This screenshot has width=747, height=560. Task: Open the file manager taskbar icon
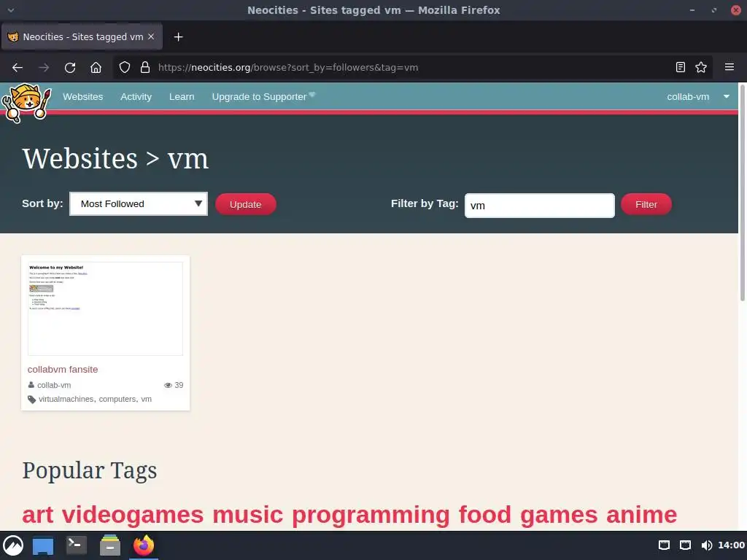tap(110, 545)
